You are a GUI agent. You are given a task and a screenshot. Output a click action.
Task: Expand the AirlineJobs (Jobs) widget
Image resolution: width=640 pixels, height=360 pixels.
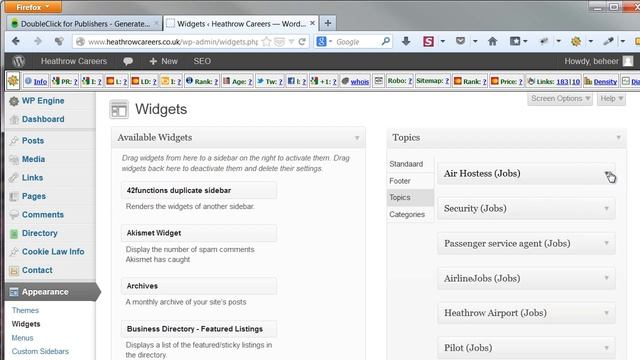[607, 278]
